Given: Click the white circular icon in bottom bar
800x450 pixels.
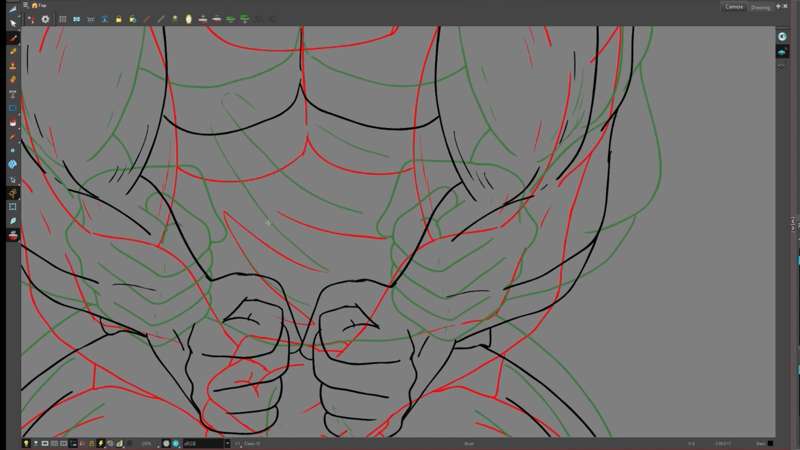Looking at the screenshot, I should click(x=166, y=443).
